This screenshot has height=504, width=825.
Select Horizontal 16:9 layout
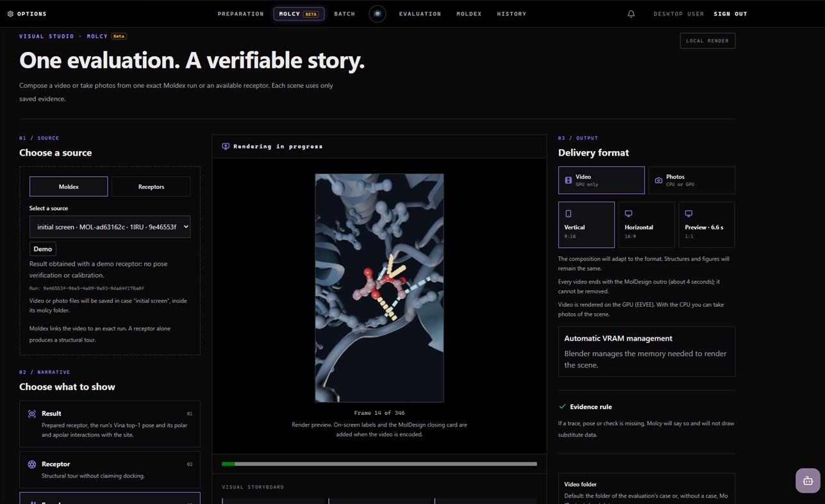tap(647, 225)
